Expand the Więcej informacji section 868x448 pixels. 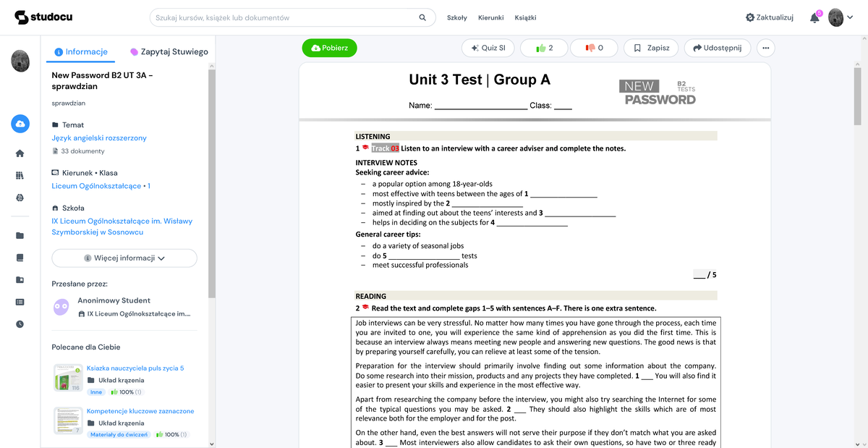click(124, 258)
